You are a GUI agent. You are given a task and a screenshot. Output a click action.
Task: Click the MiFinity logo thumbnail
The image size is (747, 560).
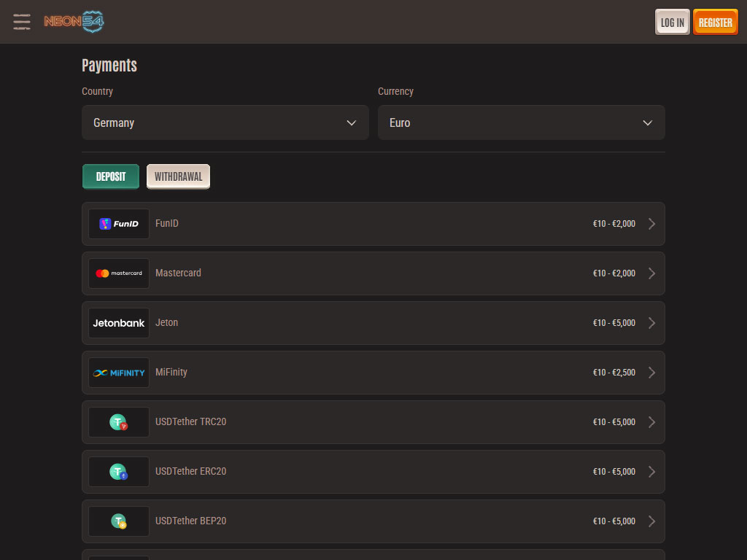(x=119, y=373)
